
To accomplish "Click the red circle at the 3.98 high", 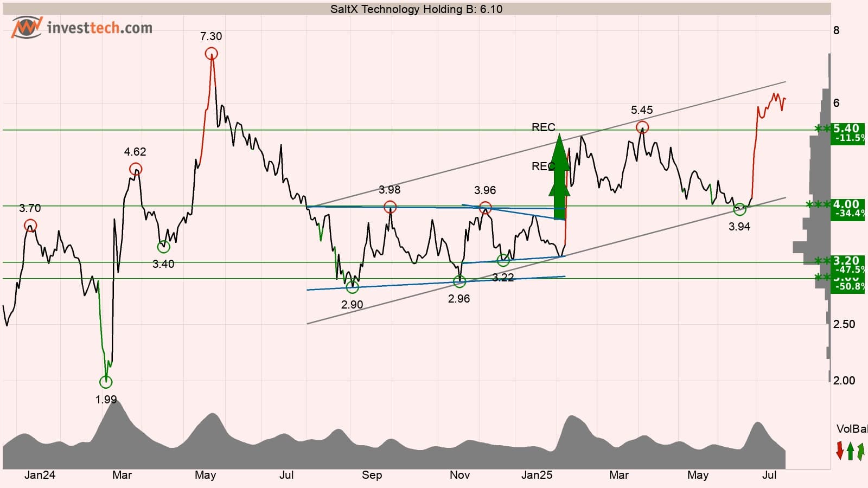I will [x=390, y=207].
